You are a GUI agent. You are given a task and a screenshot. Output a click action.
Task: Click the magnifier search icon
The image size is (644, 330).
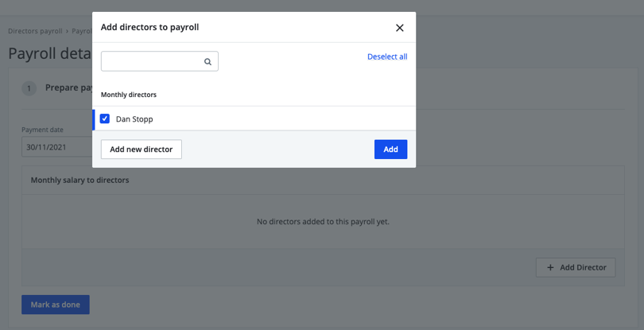[208, 62]
